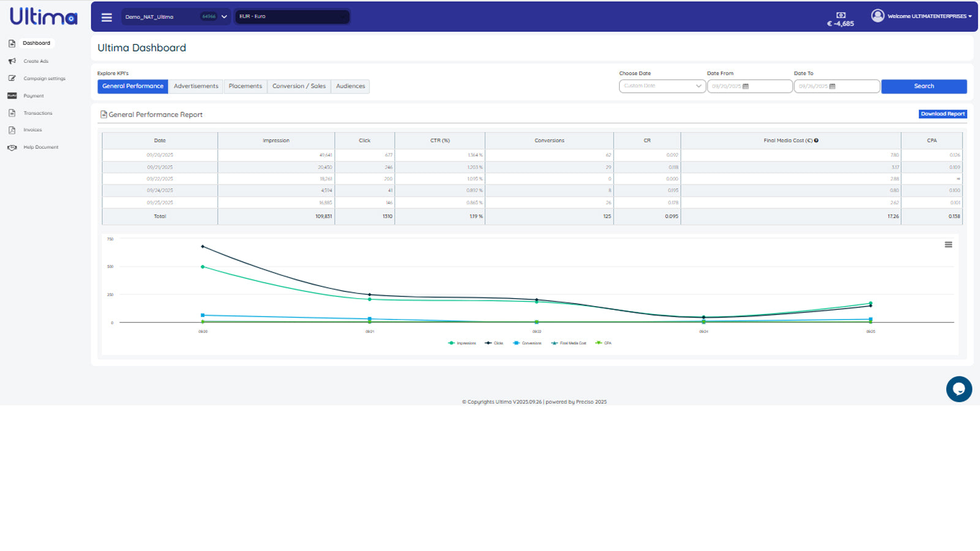The height and width of the screenshot is (551, 980).
Task: Switch to the Conversion / Sales tab
Action: click(x=299, y=86)
